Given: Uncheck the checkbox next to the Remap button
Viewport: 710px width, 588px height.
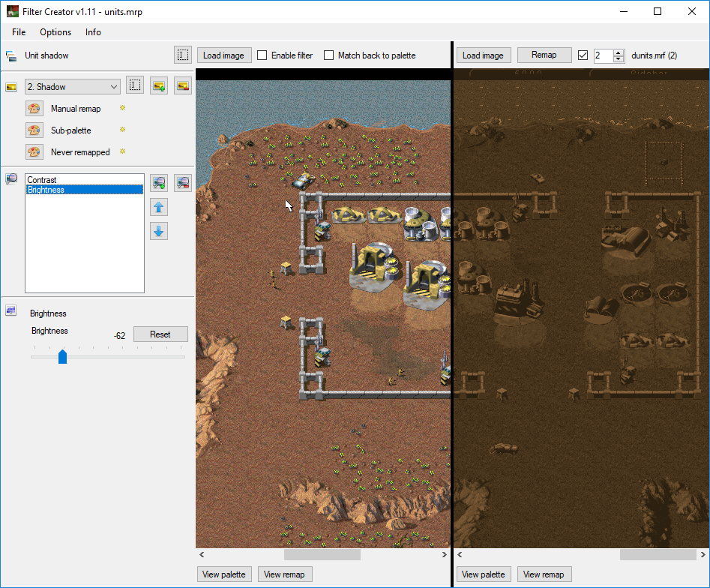Looking at the screenshot, I should pos(583,55).
